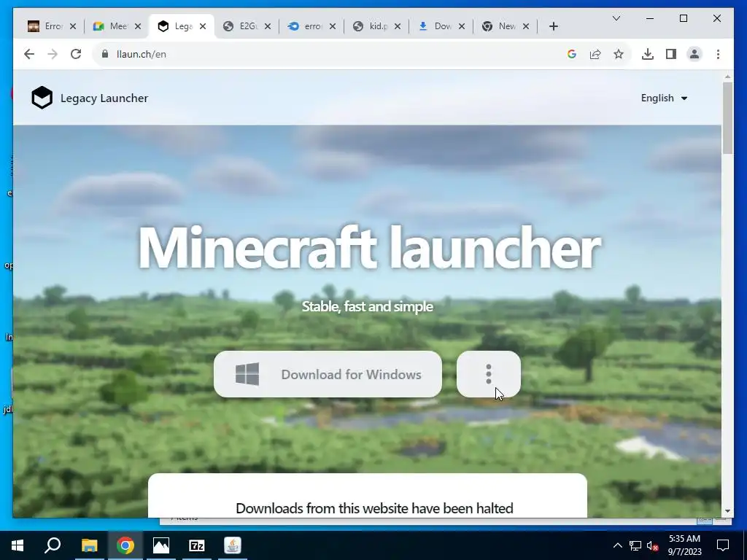Select the llaun.ch/en address bar

pos(333,54)
